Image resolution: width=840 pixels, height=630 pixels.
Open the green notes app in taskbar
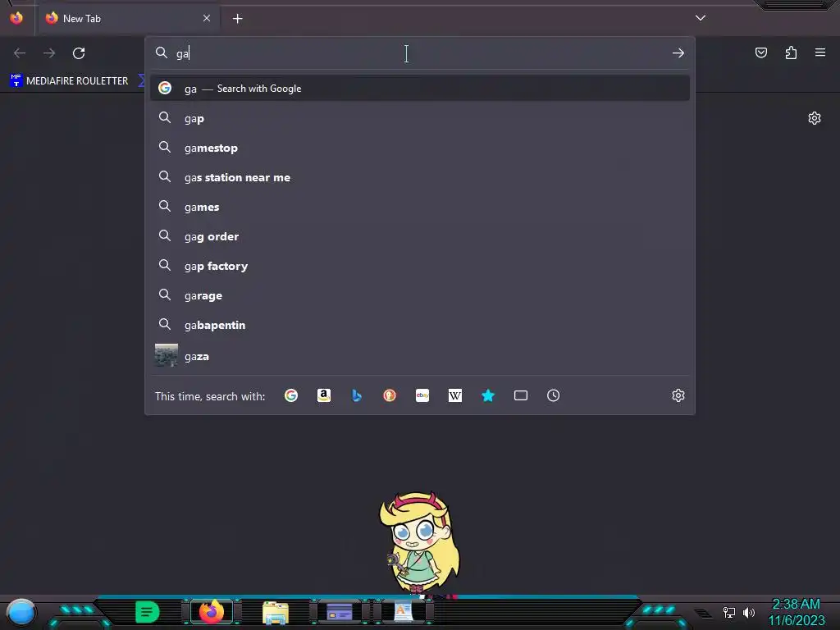pos(147,612)
